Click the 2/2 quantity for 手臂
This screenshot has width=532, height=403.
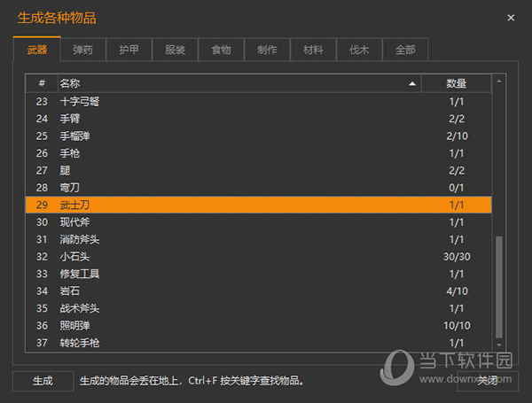coord(457,119)
